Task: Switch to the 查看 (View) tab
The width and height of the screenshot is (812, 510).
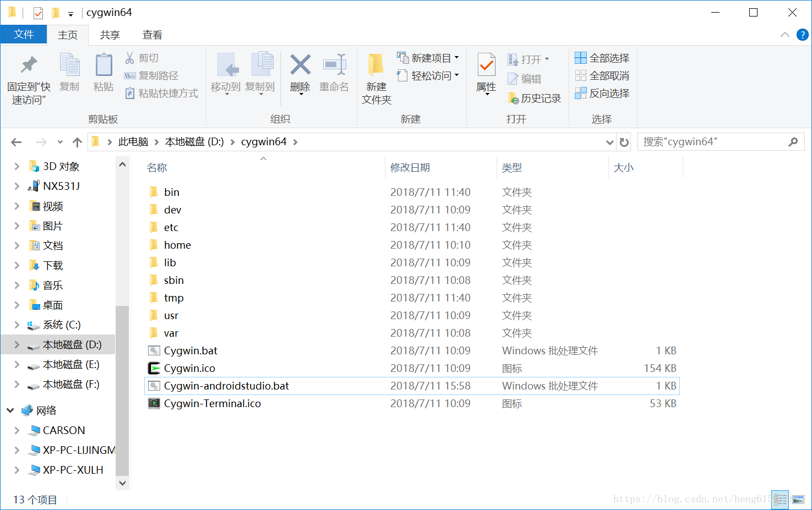Action: tap(152, 35)
